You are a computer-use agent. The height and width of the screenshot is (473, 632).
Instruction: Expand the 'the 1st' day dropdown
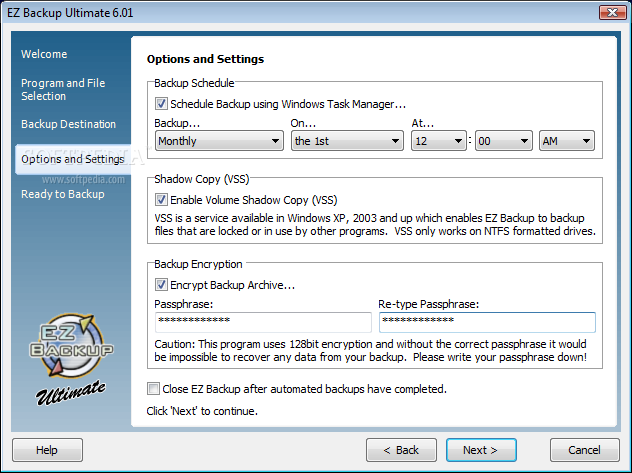click(347, 141)
